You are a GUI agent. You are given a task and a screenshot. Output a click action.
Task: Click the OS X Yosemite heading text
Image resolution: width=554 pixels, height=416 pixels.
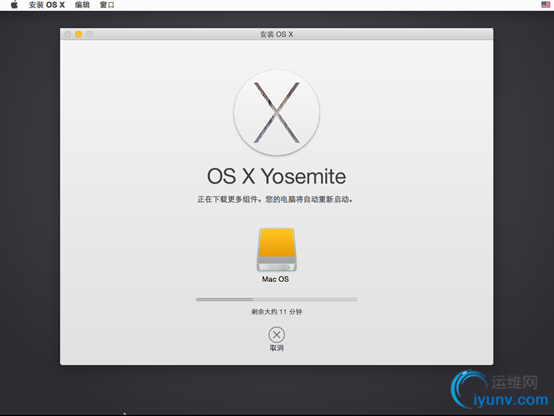click(x=277, y=176)
